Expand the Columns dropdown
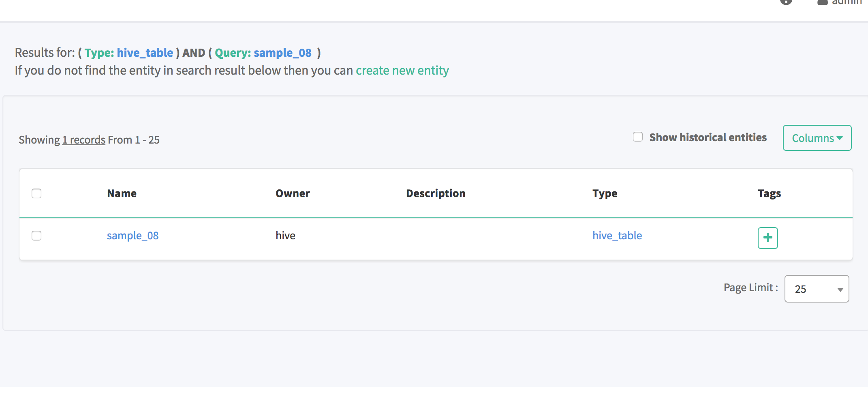 pos(817,138)
